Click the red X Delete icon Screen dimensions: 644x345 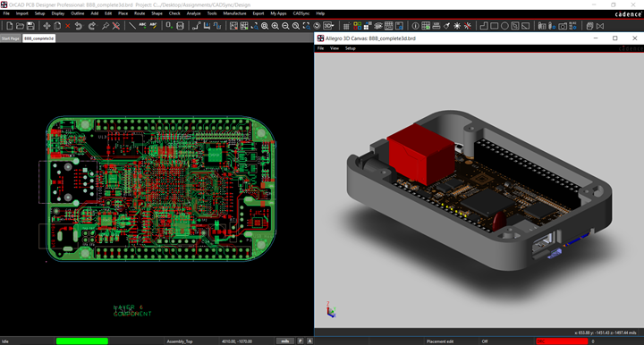(x=68, y=26)
